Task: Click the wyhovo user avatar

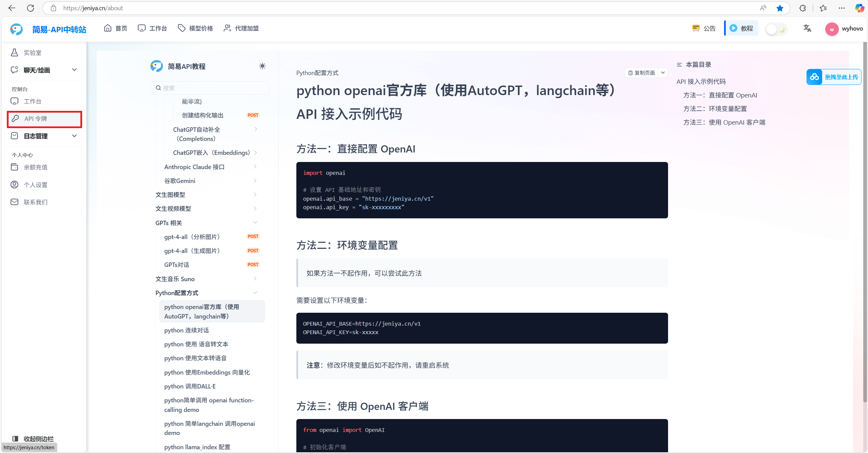Action: coord(831,29)
